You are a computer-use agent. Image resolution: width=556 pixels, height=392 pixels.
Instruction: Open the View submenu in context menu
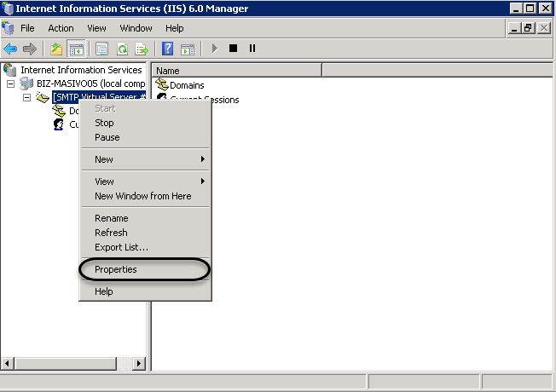[x=145, y=182]
